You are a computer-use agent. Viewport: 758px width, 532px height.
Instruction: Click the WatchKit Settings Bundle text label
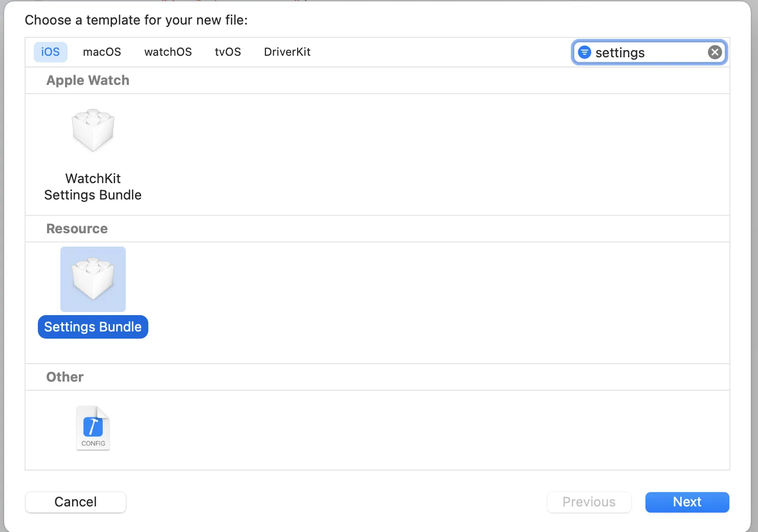click(93, 187)
